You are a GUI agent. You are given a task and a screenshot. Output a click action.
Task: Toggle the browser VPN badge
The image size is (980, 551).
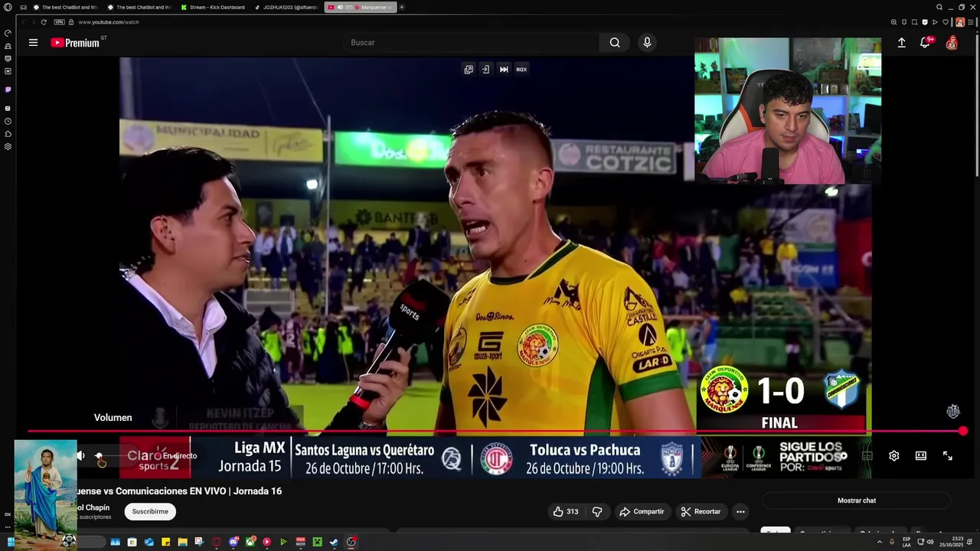pos(60,22)
